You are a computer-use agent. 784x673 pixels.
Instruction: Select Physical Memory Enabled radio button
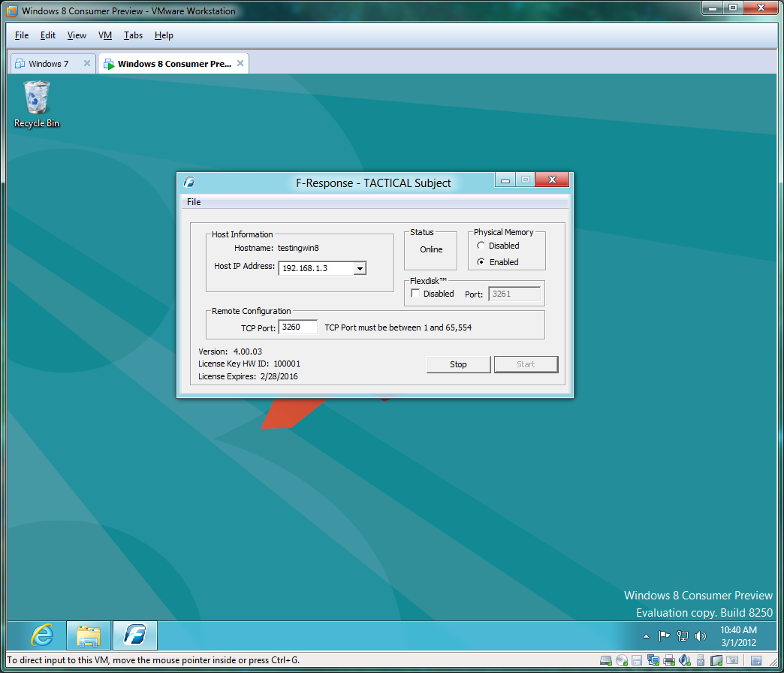click(x=481, y=262)
